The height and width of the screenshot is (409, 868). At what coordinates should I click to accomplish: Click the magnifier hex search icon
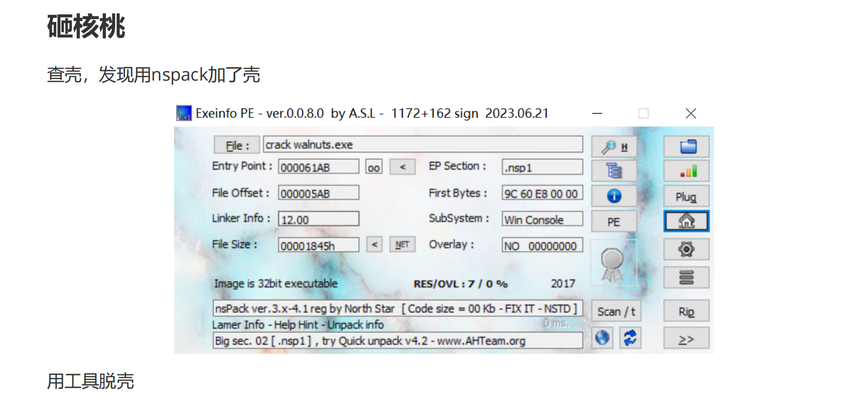coord(614,147)
